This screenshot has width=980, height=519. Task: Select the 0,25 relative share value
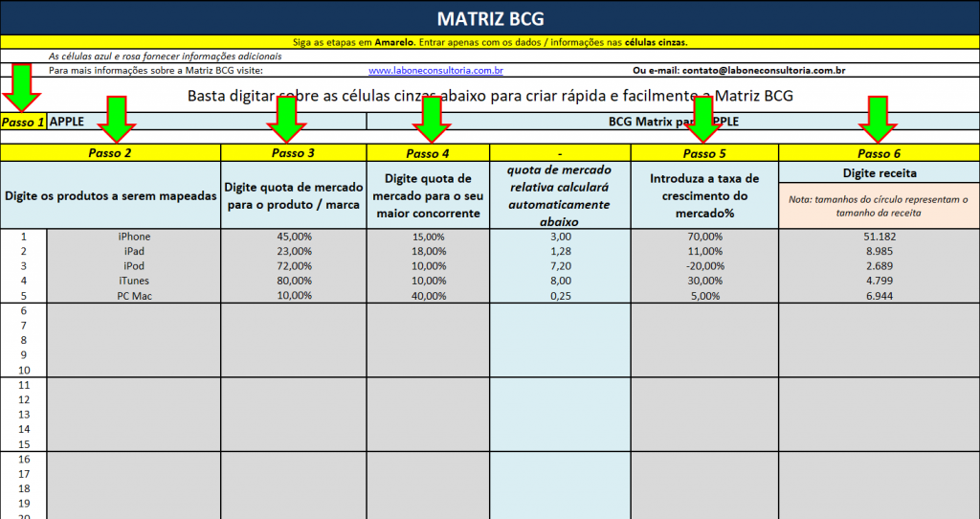pyautogui.click(x=561, y=296)
